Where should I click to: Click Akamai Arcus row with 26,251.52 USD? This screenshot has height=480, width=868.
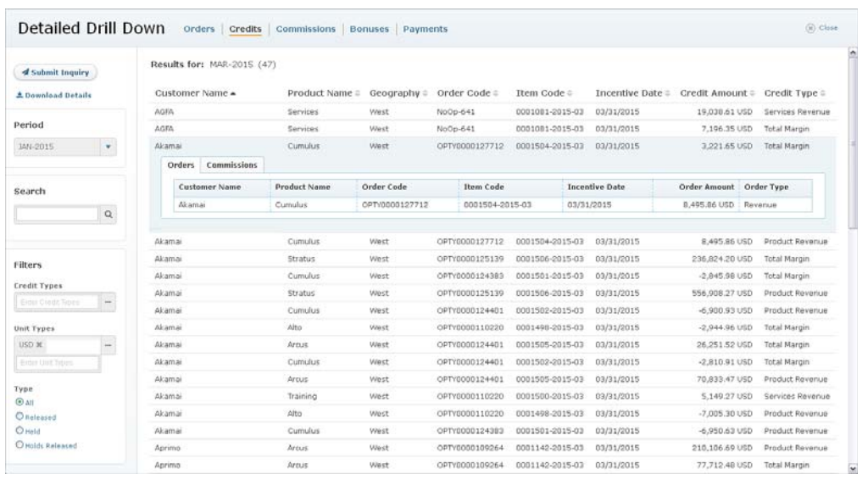point(492,345)
